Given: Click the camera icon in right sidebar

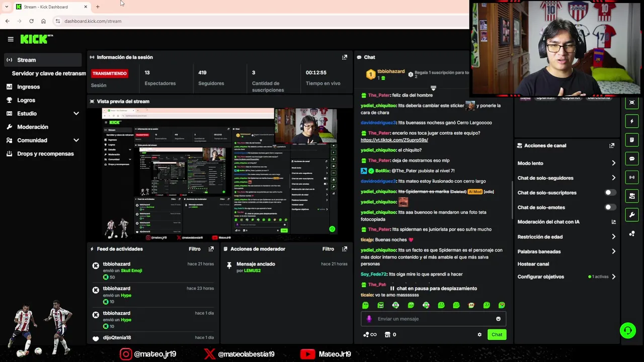Looking at the screenshot, I should tap(632, 196).
